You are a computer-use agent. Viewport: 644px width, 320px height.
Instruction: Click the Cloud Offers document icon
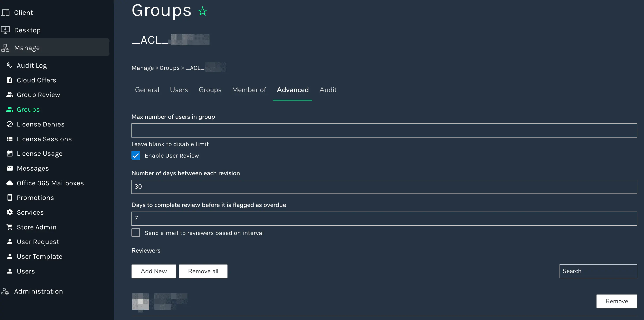point(9,80)
